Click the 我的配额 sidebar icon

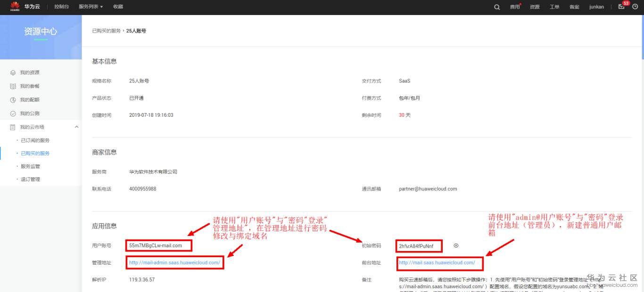pyautogui.click(x=13, y=100)
